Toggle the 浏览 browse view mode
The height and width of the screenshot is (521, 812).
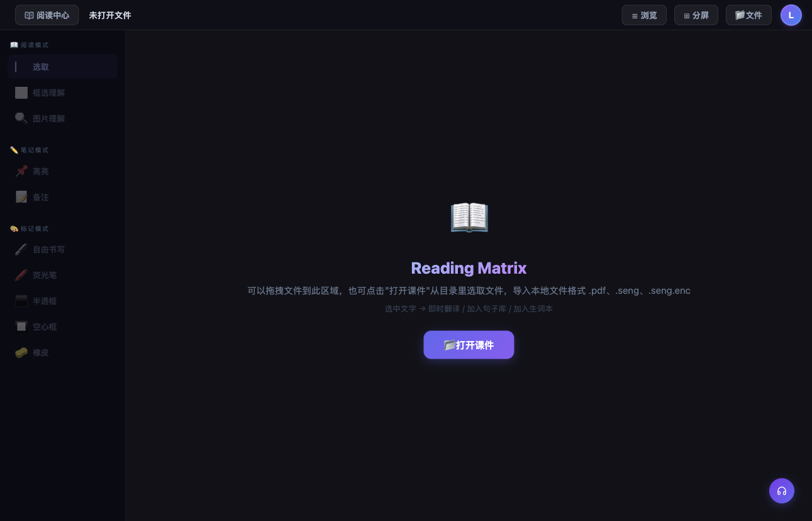[x=644, y=15]
